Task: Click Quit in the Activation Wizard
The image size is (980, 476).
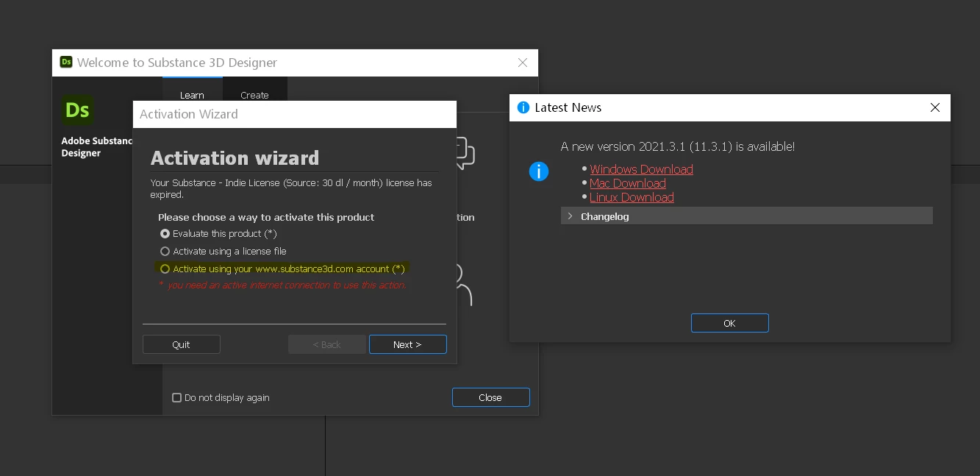Action: coord(181,344)
